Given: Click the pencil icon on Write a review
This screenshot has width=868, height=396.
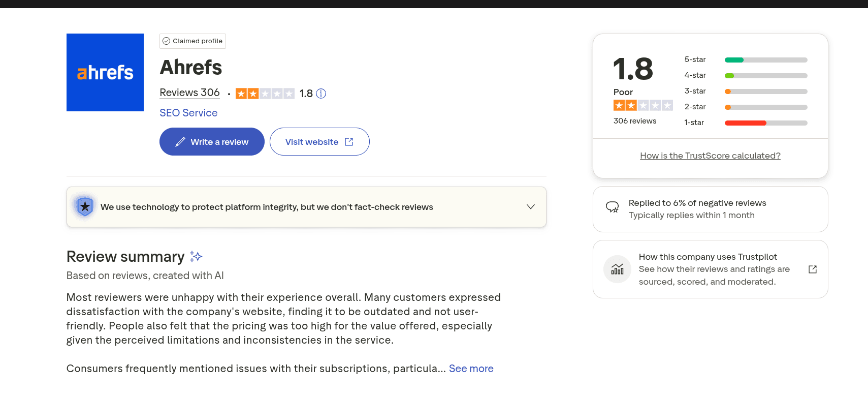Looking at the screenshot, I should pos(180,142).
